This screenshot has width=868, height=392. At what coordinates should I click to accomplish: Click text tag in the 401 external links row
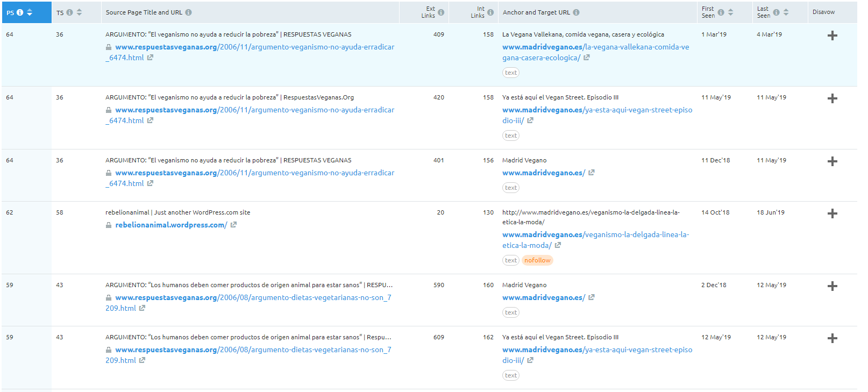(x=511, y=188)
